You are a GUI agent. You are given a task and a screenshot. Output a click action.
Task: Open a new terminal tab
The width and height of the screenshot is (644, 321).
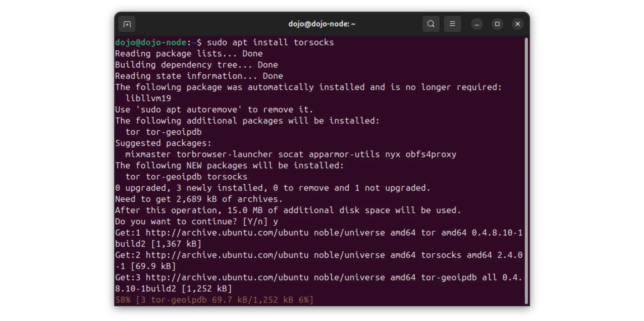coord(127,24)
